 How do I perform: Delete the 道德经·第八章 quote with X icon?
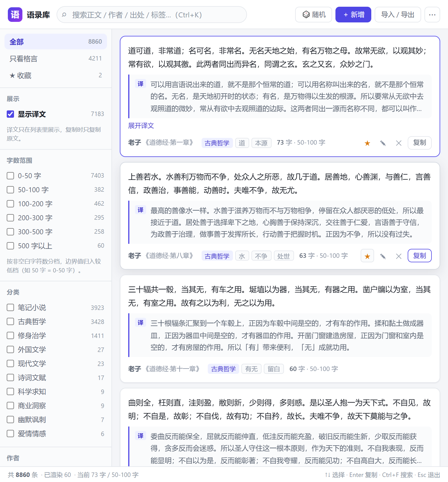[399, 256]
